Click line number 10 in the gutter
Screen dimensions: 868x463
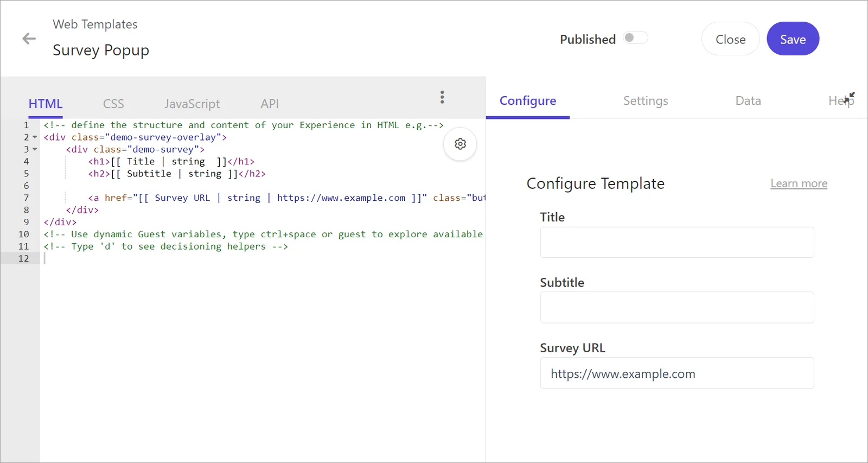[23, 234]
